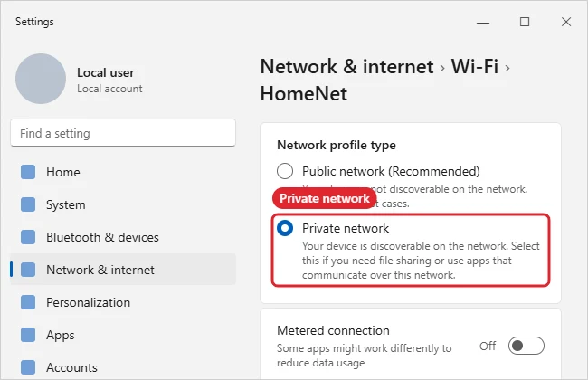Maximize the Settings window
Viewport: 588px width, 380px height.
(x=525, y=22)
